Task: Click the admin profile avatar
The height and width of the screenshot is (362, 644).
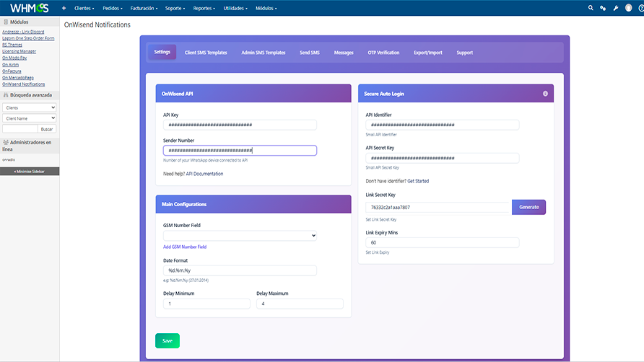Action: (628, 8)
